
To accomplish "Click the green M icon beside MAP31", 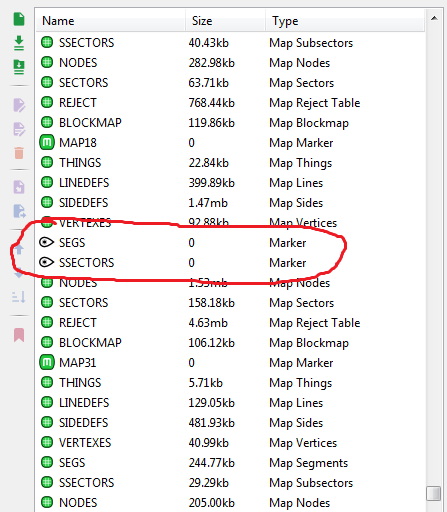I will (x=47, y=363).
